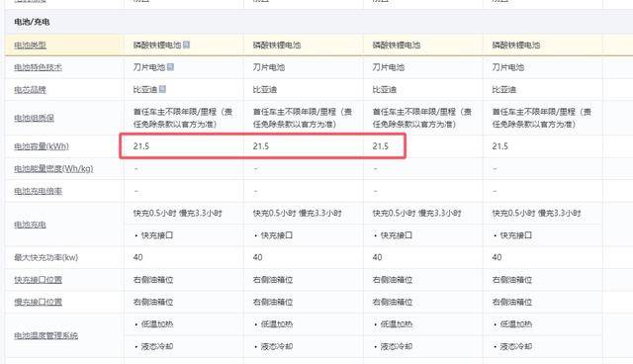Open the 电池容量(kWh) parameter link

(x=42, y=146)
